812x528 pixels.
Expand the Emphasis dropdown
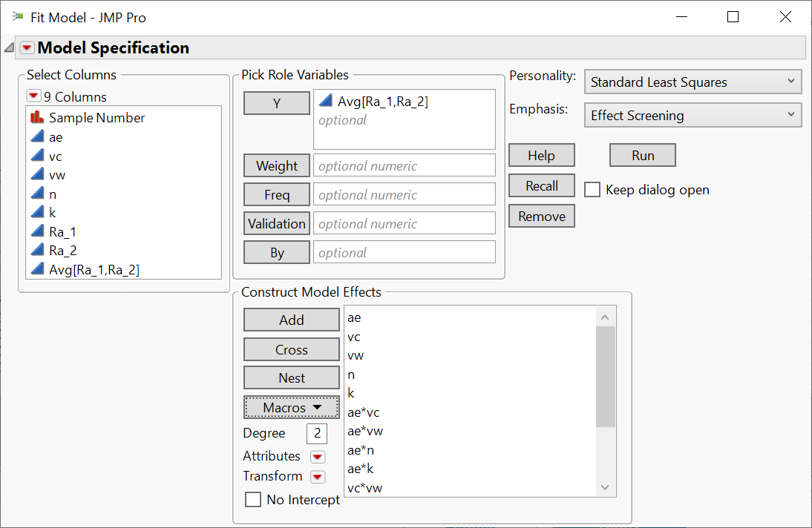click(x=693, y=116)
